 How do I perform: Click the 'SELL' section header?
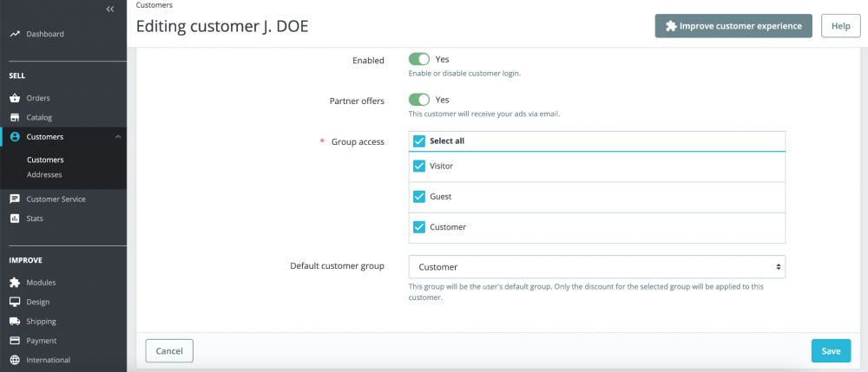click(x=17, y=75)
